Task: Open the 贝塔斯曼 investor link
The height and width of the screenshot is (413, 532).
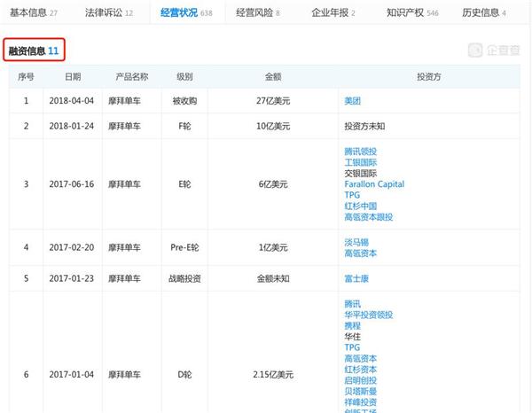Action: point(360,391)
